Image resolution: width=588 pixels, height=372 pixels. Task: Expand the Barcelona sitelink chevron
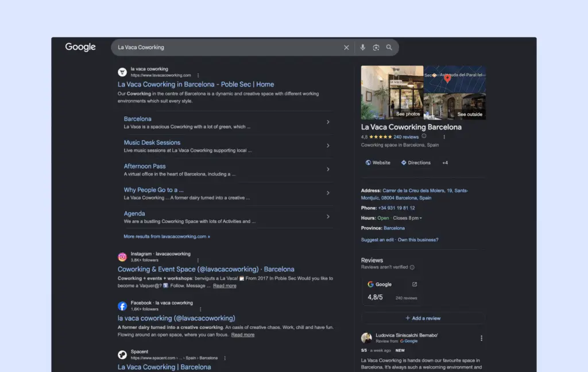pos(328,122)
